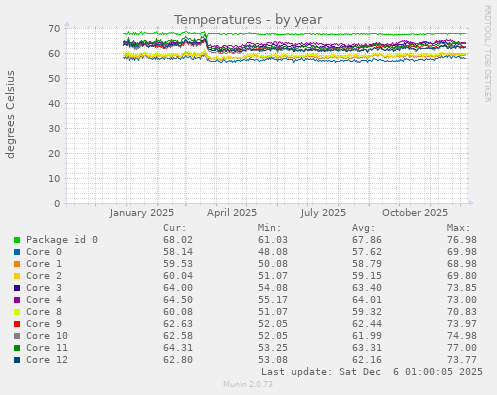Click Core 2 max value 69.80
497x395 pixels.
462,276
